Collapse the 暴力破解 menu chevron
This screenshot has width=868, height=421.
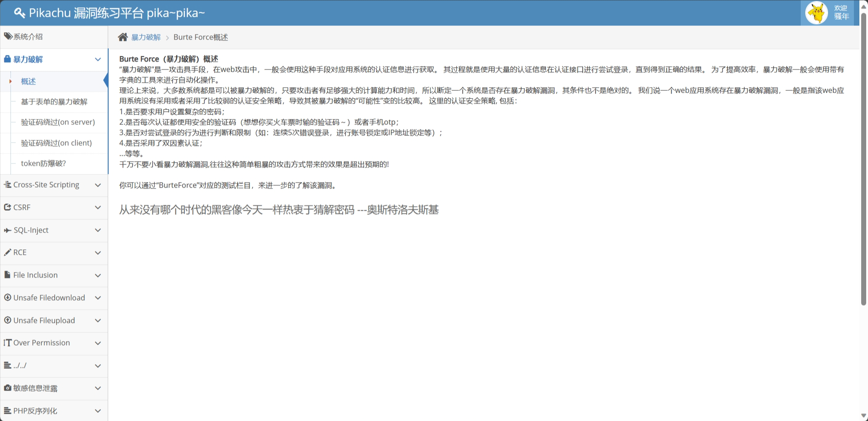point(98,59)
